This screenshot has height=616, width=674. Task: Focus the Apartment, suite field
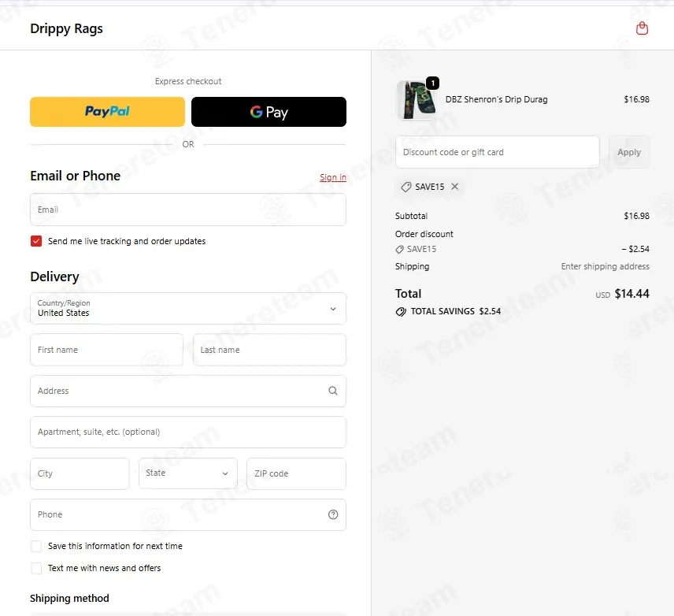pyautogui.click(x=188, y=432)
